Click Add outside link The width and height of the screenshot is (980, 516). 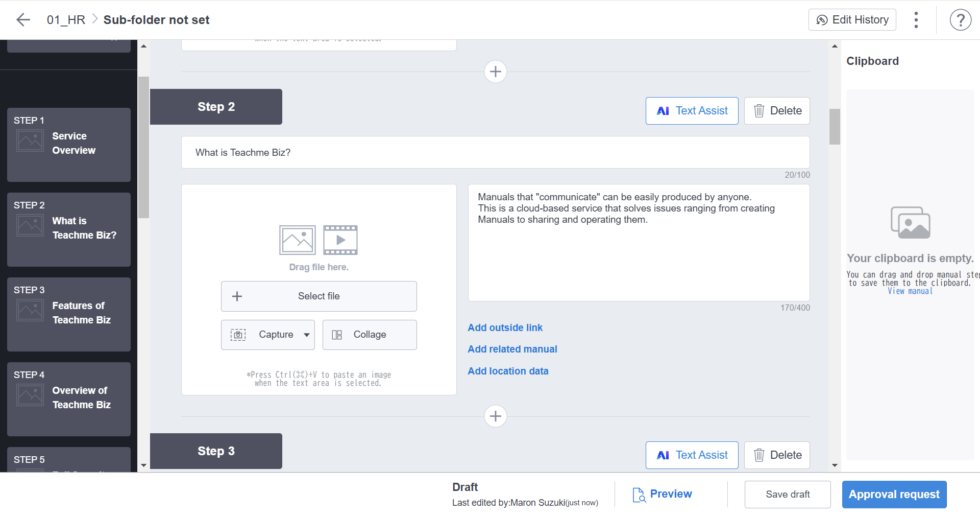click(x=505, y=327)
